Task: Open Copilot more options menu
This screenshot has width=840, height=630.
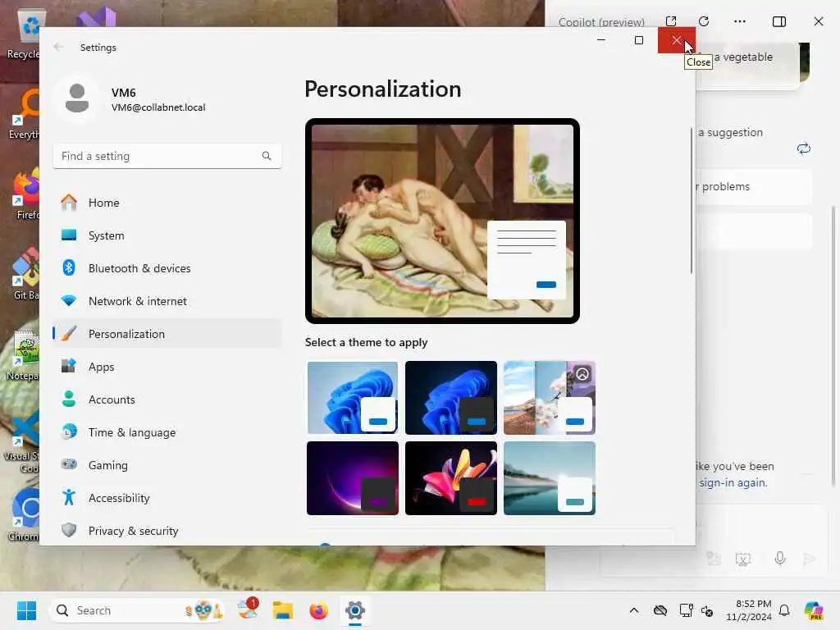Action: [740, 21]
